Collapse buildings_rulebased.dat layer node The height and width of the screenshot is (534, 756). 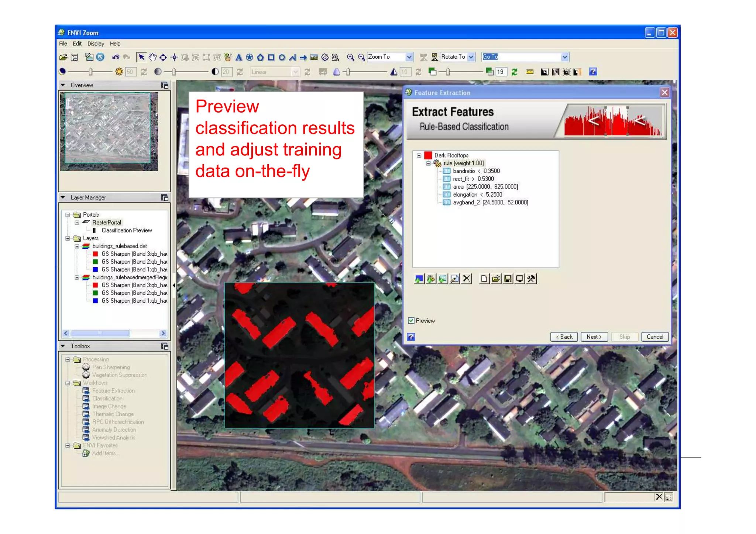[x=77, y=246]
